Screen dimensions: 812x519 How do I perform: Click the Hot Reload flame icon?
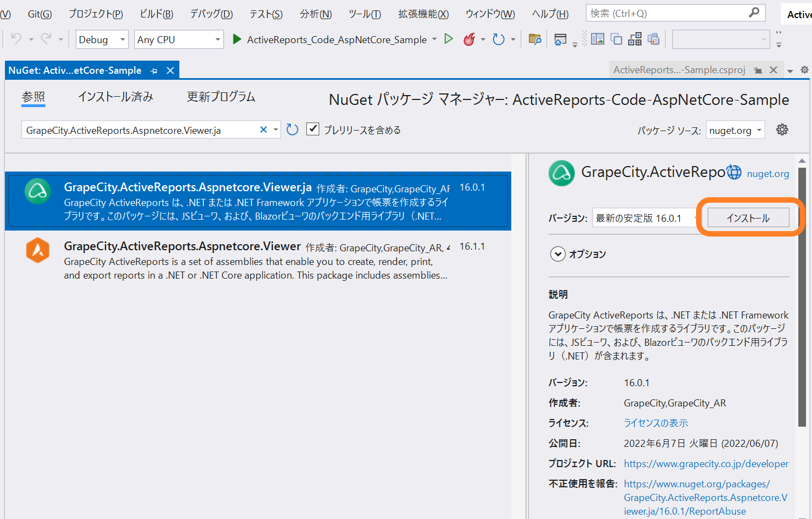[469, 39]
